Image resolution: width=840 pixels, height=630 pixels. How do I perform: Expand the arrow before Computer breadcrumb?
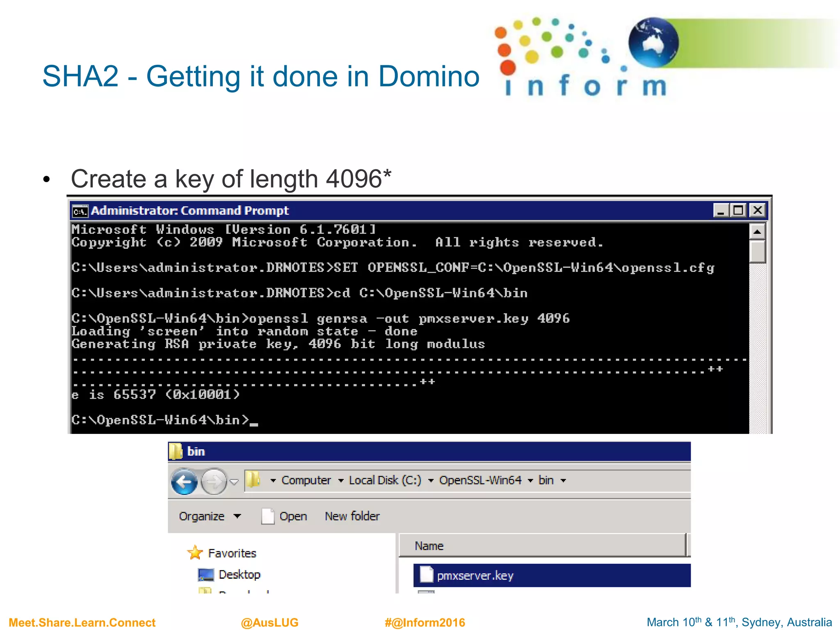[x=273, y=481]
